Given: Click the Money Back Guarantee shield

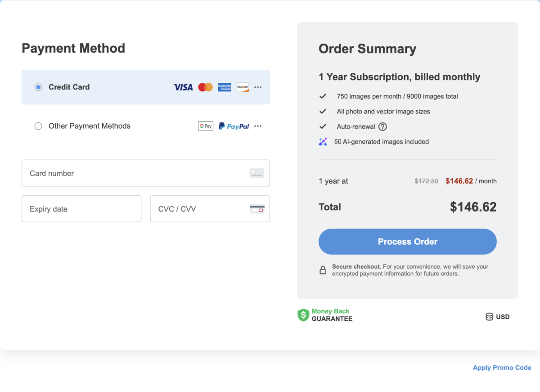Looking at the screenshot, I should click(302, 315).
